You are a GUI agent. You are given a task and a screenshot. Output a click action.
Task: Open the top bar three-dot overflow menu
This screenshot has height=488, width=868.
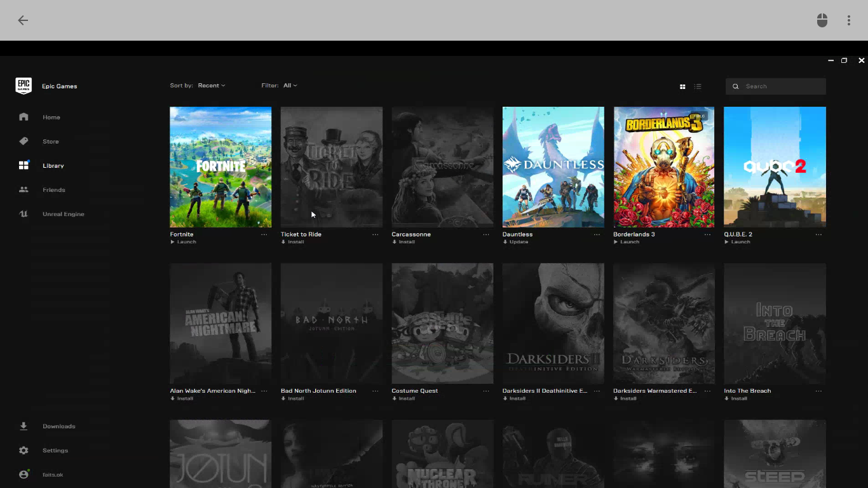[x=849, y=20]
